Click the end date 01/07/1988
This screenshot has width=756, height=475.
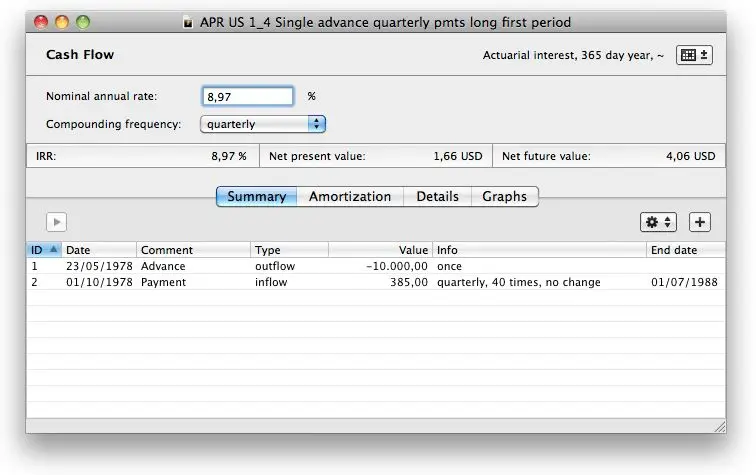(x=684, y=282)
